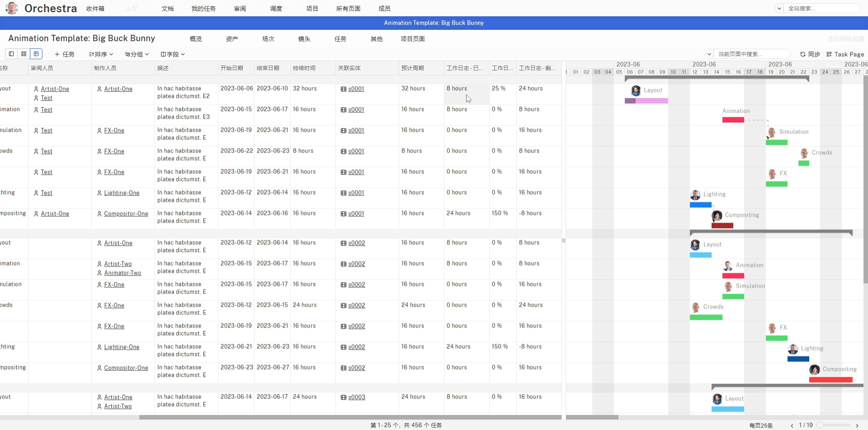
Task: Go to the previous page arrow
Action: [792, 425]
